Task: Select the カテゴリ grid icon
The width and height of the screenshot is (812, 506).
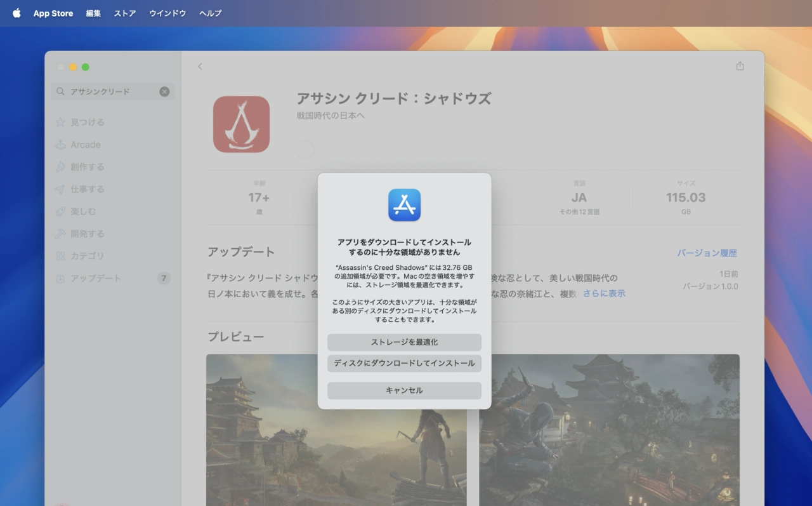Action: click(x=60, y=256)
